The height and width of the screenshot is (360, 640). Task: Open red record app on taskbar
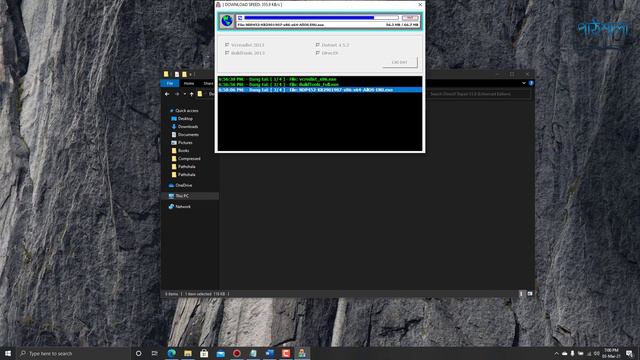coord(237,353)
